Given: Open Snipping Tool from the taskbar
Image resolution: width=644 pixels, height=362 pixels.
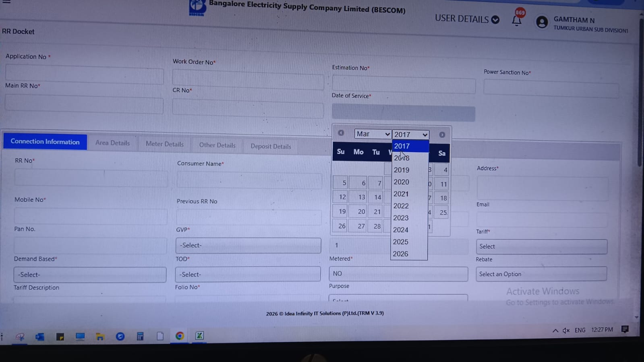Looking at the screenshot, I should click(20, 337).
